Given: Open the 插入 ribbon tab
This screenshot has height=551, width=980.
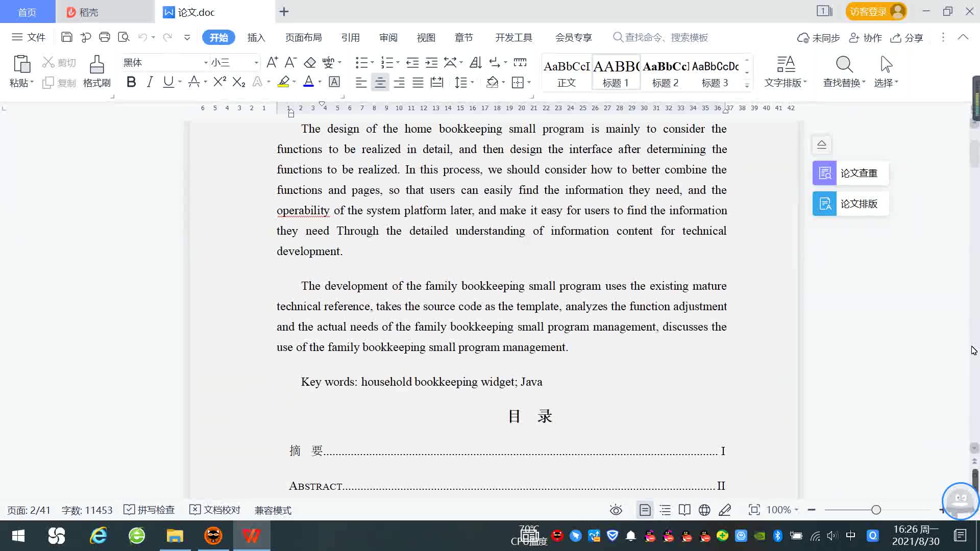Looking at the screenshot, I should click(256, 37).
